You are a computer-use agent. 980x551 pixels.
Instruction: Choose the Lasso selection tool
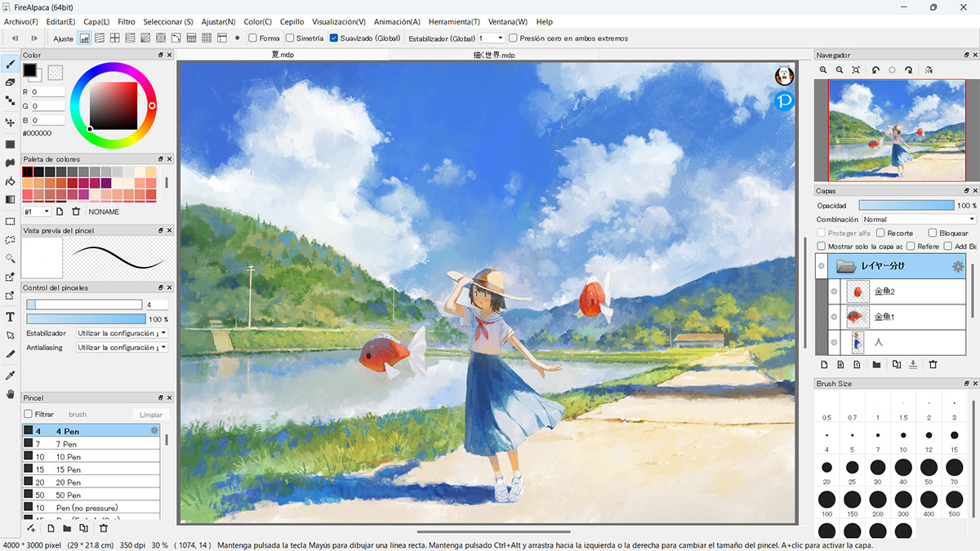pyautogui.click(x=11, y=240)
